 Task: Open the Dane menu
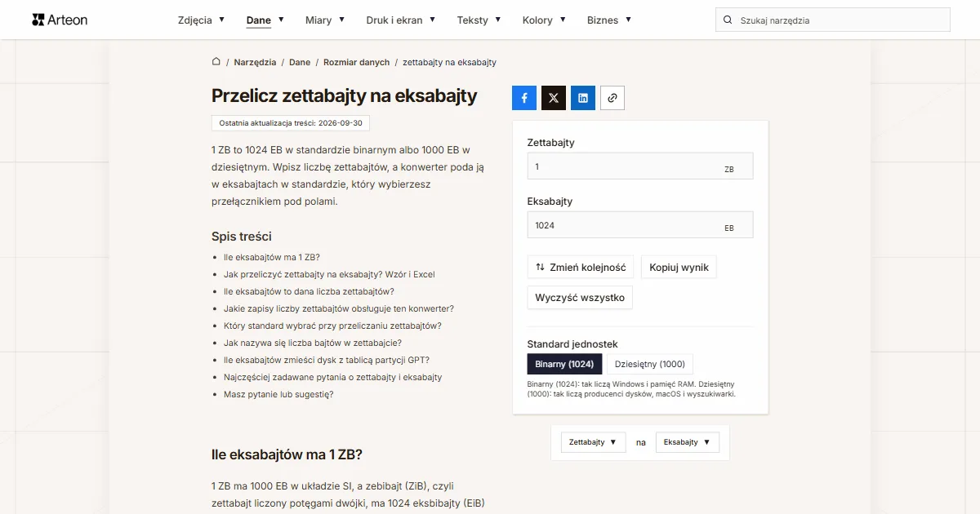(265, 20)
